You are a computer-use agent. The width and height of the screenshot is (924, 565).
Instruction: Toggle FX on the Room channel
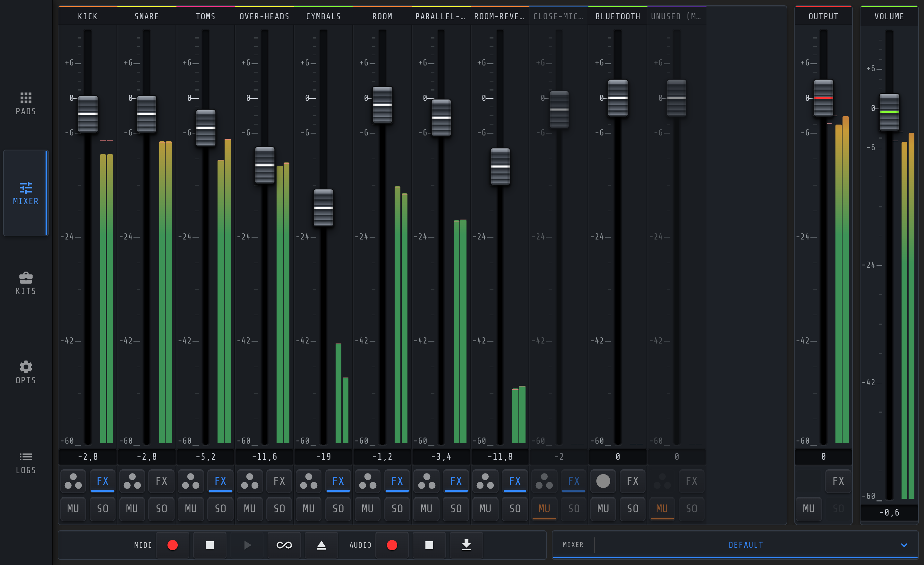[397, 481]
